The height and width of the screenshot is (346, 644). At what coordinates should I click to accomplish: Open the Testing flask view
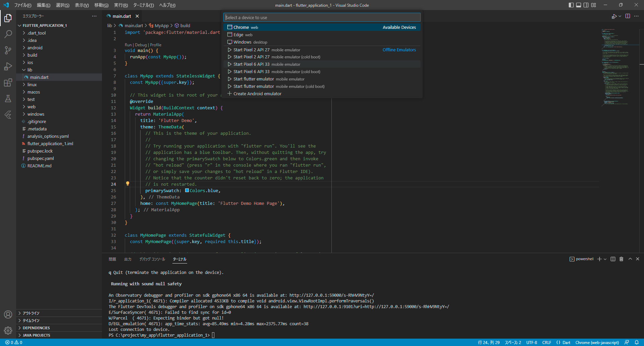8,99
